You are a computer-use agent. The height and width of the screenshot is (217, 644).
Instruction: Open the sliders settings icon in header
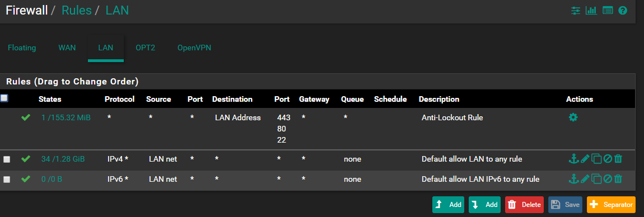tap(576, 10)
